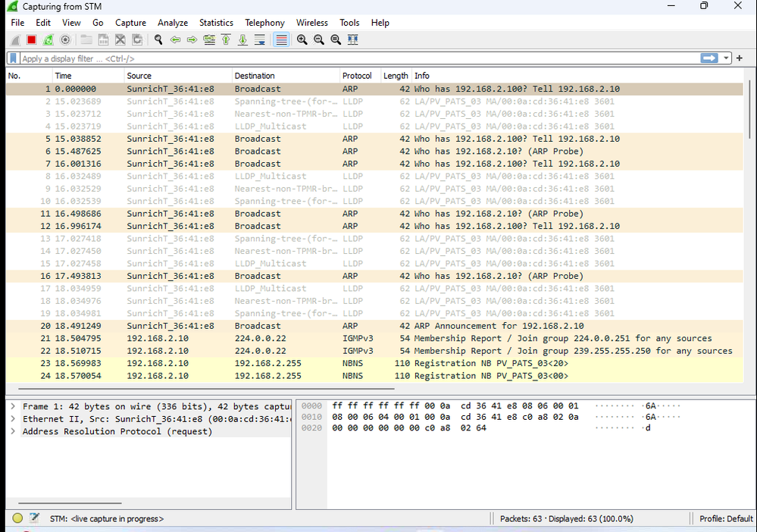The image size is (757, 532).
Task: Go forward to next packet arrow
Action: click(192, 40)
